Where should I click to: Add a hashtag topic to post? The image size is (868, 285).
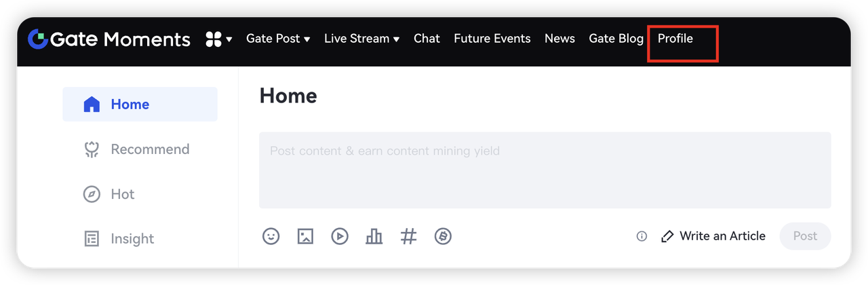(408, 236)
